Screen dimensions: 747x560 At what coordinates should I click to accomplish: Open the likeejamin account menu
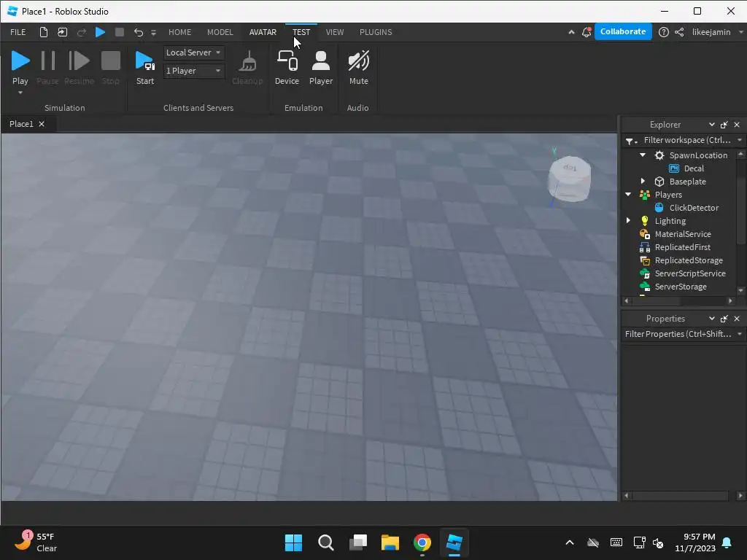point(716,32)
